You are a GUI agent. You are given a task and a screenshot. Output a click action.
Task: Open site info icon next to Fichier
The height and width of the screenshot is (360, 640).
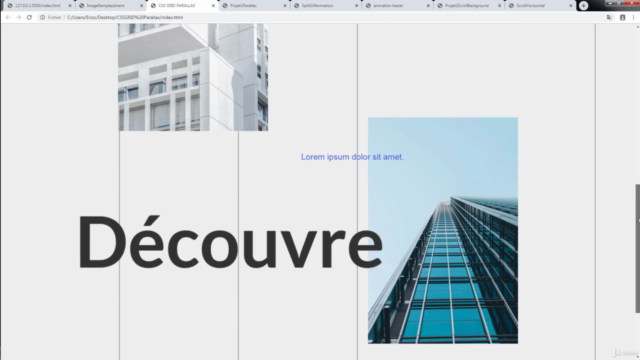[42, 18]
